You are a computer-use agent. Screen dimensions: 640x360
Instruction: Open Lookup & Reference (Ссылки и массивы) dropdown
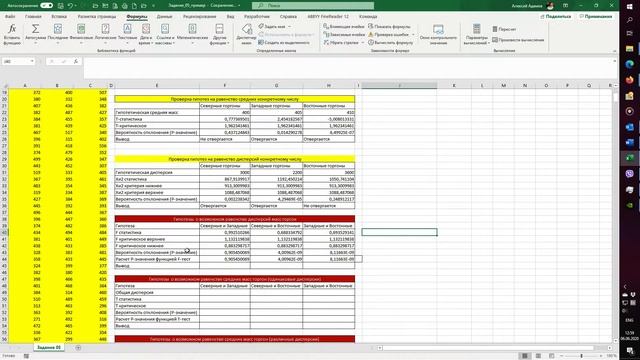(x=165, y=34)
